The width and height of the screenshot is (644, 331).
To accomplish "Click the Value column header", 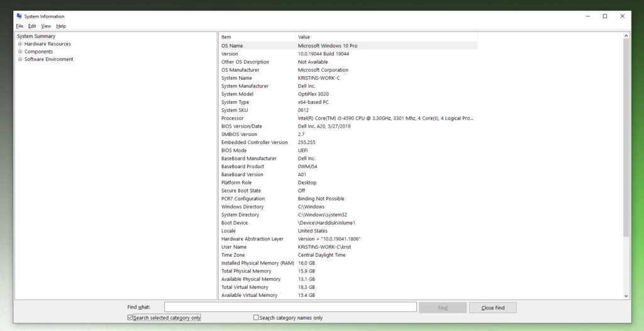I will coord(387,37).
